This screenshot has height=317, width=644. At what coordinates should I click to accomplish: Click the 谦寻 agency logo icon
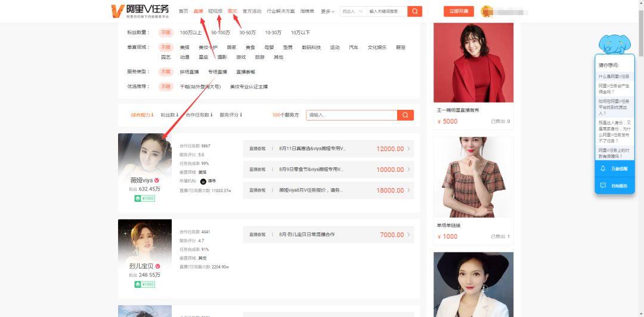[x=203, y=181]
